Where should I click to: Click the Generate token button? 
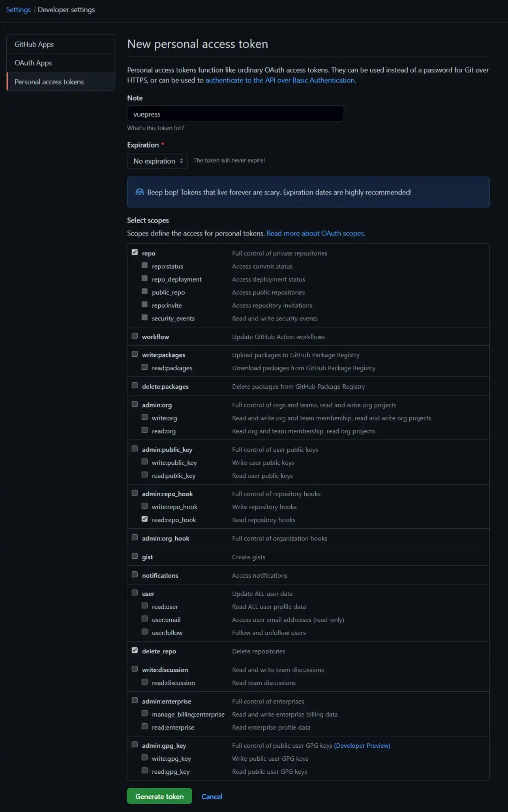click(x=159, y=796)
